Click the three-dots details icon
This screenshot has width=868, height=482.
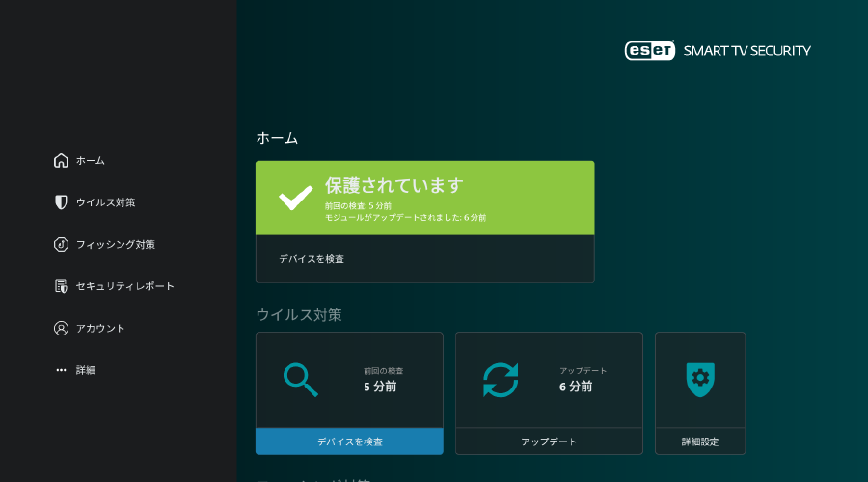61,370
